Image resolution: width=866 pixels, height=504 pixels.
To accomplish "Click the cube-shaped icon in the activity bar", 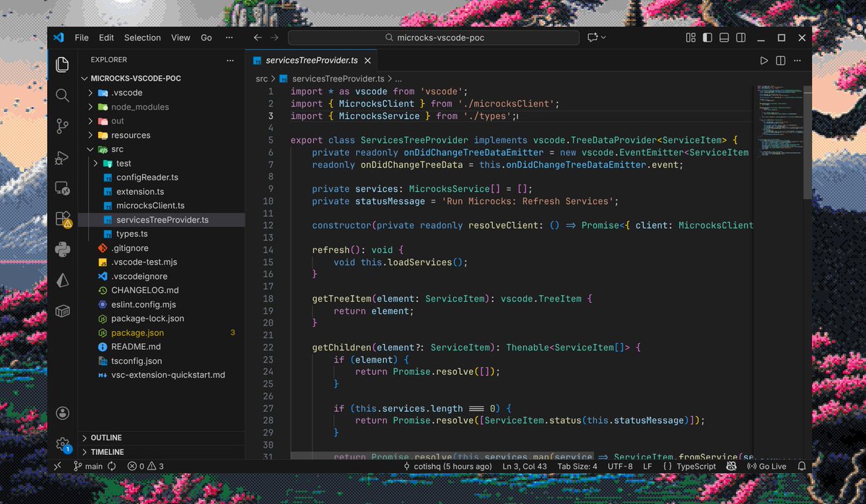I will click(x=63, y=311).
